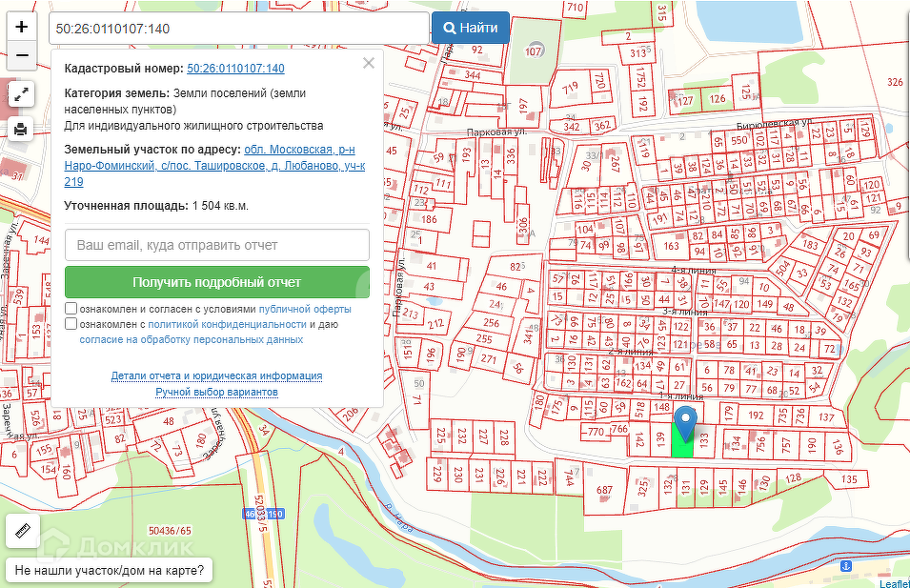Open the публичной оферты link
The image size is (910, 588).
pyautogui.click(x=304, y=310)
